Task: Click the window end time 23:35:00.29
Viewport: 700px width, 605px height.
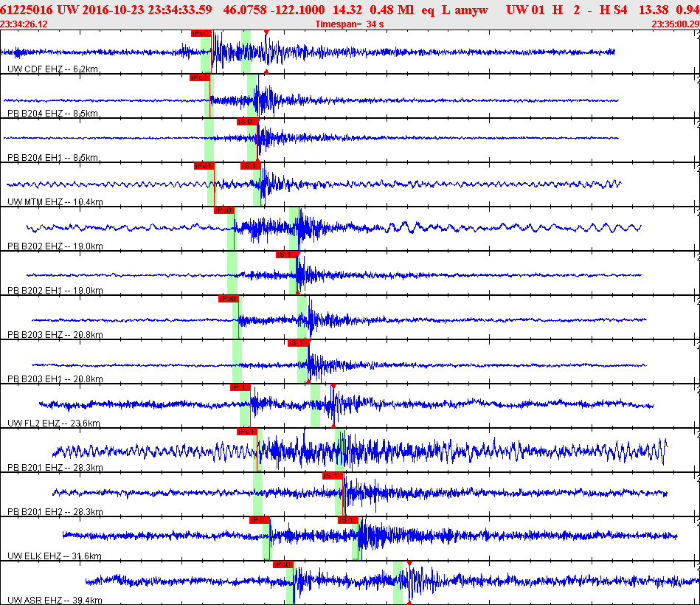Action: tap(676, 24)
